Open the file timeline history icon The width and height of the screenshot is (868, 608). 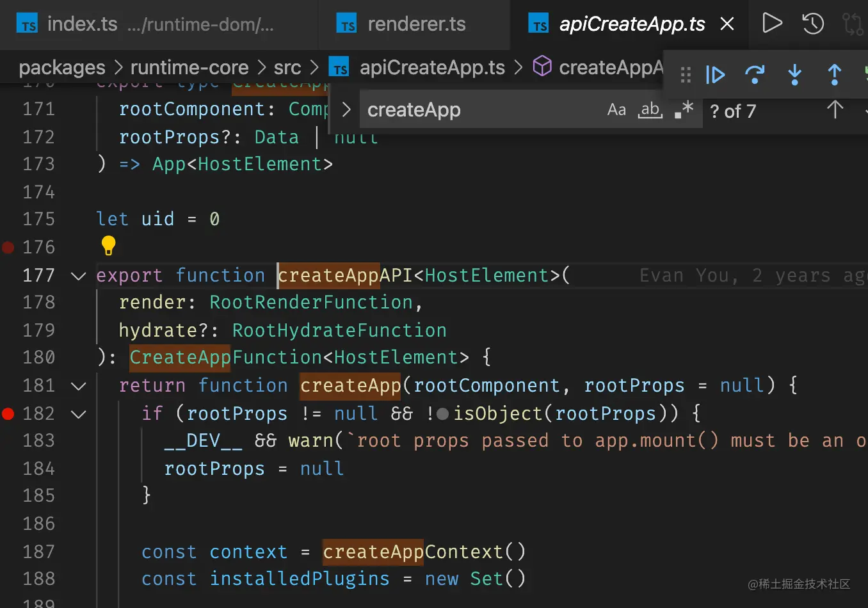(x=813, y=24)
